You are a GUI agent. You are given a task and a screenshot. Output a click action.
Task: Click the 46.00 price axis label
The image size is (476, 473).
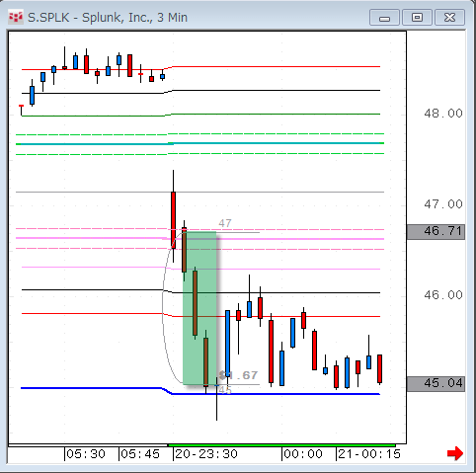pyautogui.click(x=443, y=295)
